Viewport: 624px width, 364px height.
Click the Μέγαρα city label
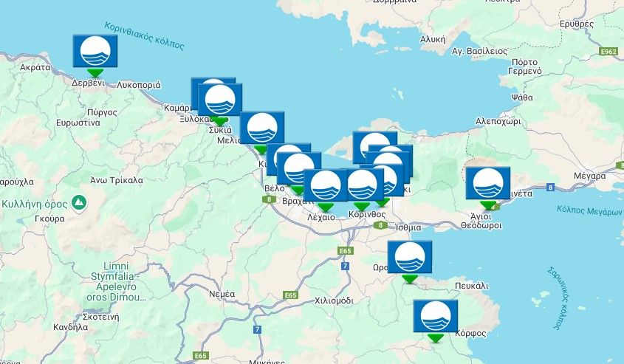(x=590, y=176)
